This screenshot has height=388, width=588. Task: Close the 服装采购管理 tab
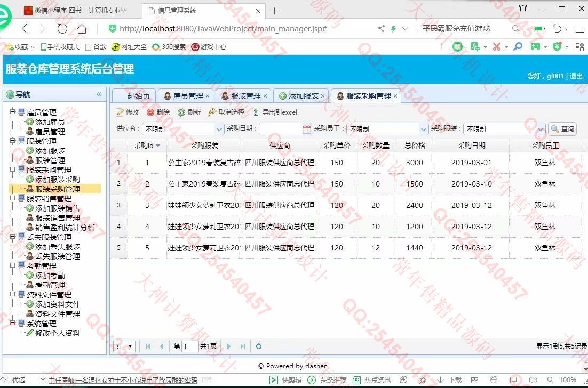(395, 96)
